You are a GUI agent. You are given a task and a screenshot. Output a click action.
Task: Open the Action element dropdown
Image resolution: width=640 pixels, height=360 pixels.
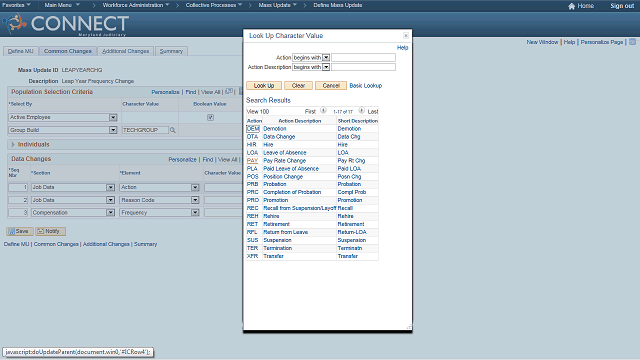pyautogui.click(x=195, y=187)
